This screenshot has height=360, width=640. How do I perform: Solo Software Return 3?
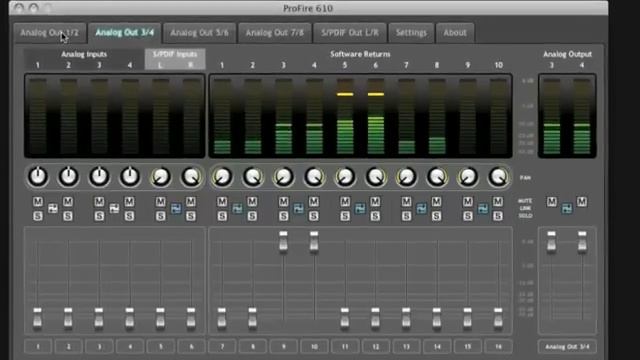pos(284,216)
